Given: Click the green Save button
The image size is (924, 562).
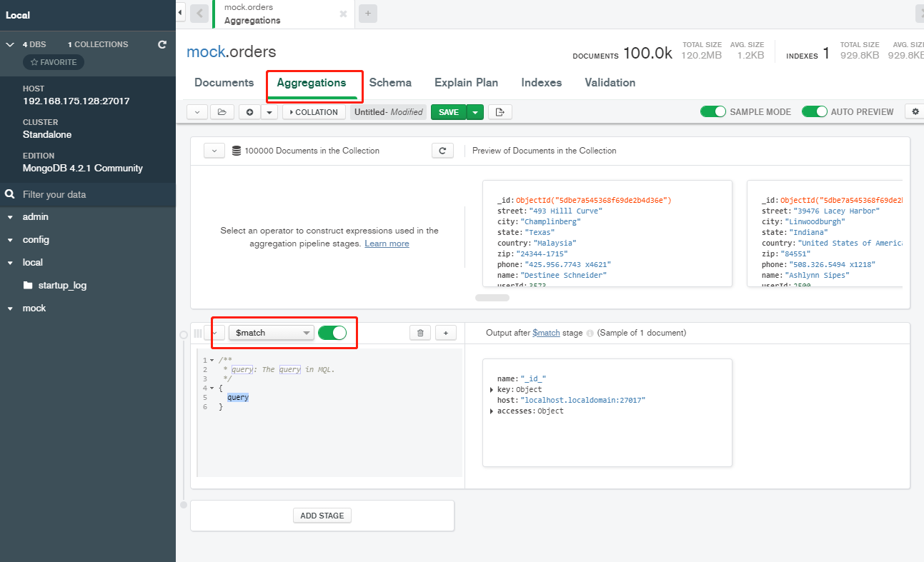Looking at the screenshot, I should [448, 112].
